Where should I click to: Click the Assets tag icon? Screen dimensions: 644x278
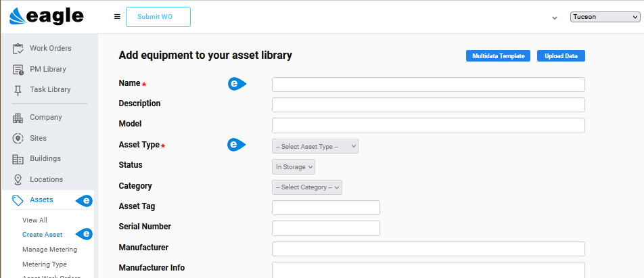[18, 200]
